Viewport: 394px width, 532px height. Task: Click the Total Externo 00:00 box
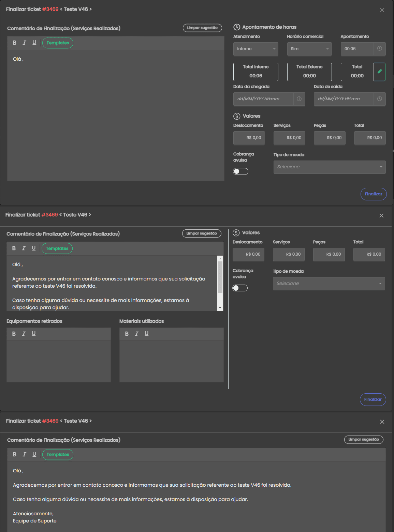click(x=309, y=72)
